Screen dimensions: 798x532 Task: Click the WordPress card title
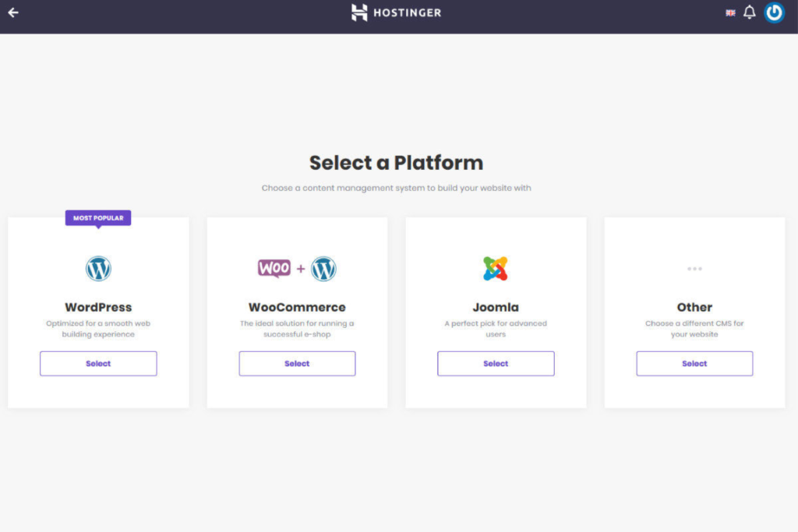click(x=98, y=307)
